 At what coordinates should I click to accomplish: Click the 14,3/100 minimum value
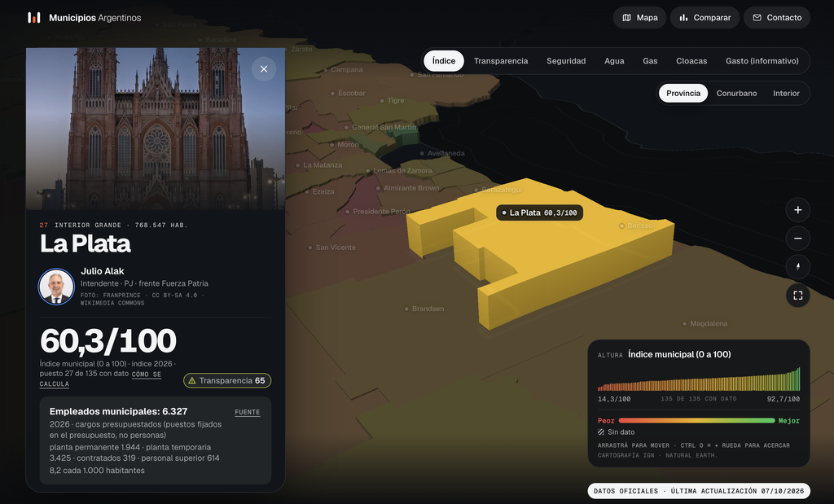614,399
